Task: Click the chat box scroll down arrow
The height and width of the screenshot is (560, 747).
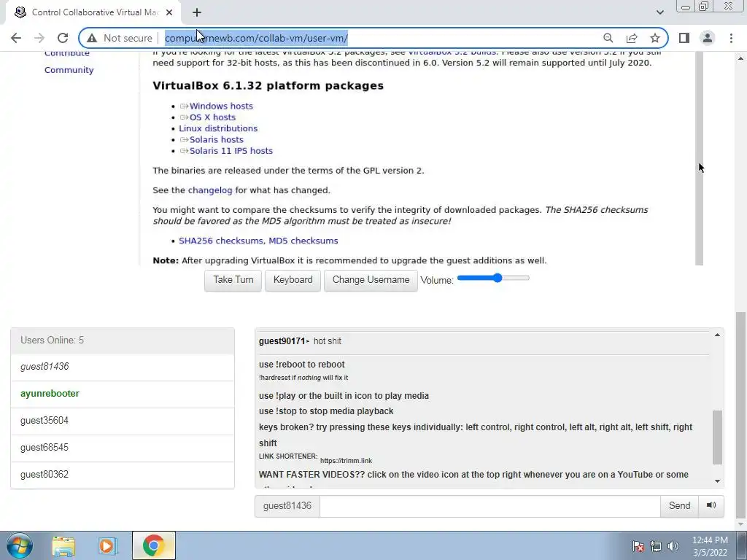Action: pyautogui.click(x=717, y=481)
